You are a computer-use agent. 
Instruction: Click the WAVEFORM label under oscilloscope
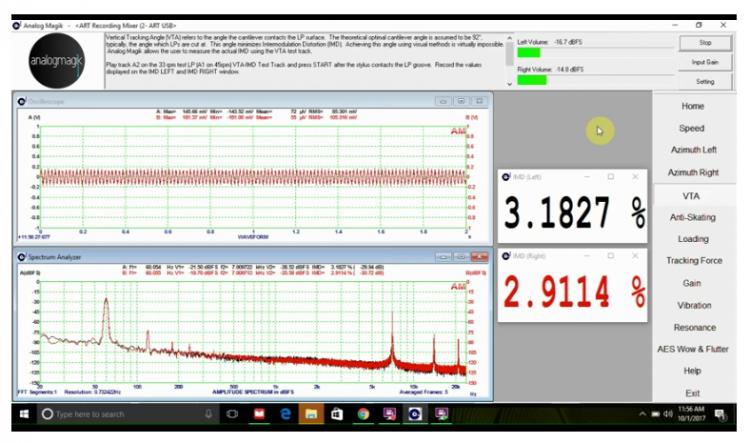click(253, 237)
